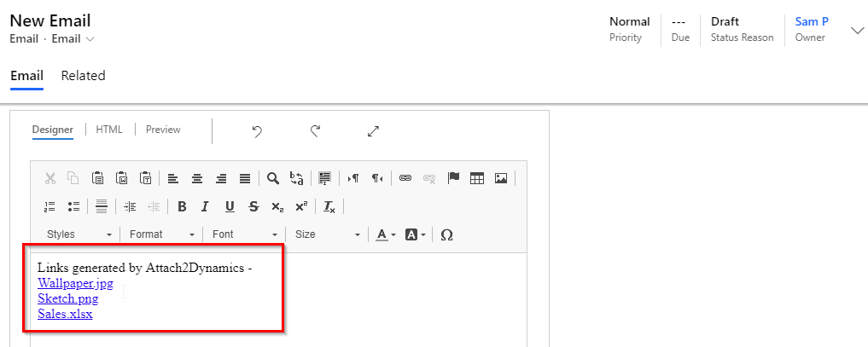Switch to the Email tab
868x347 pixels.
(26, 76)
